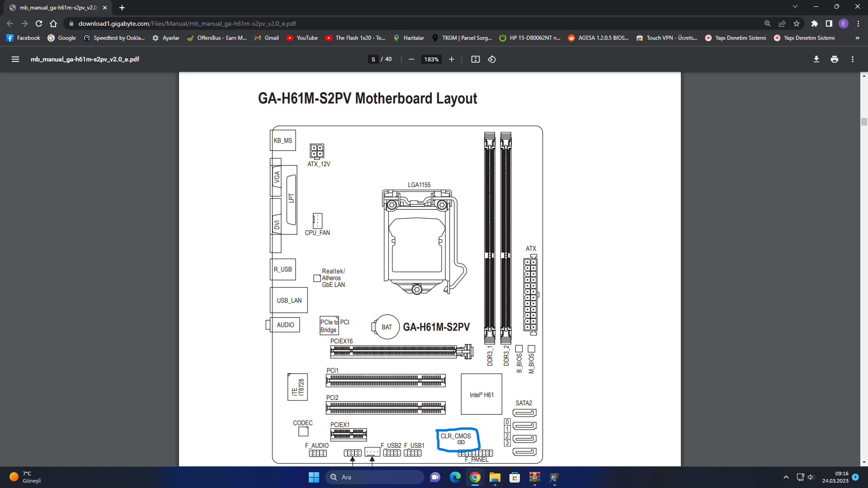Open File Explorer from the taskbar
Image resolution: width=868 pixels, height=488 pixels.
point(495,477)
